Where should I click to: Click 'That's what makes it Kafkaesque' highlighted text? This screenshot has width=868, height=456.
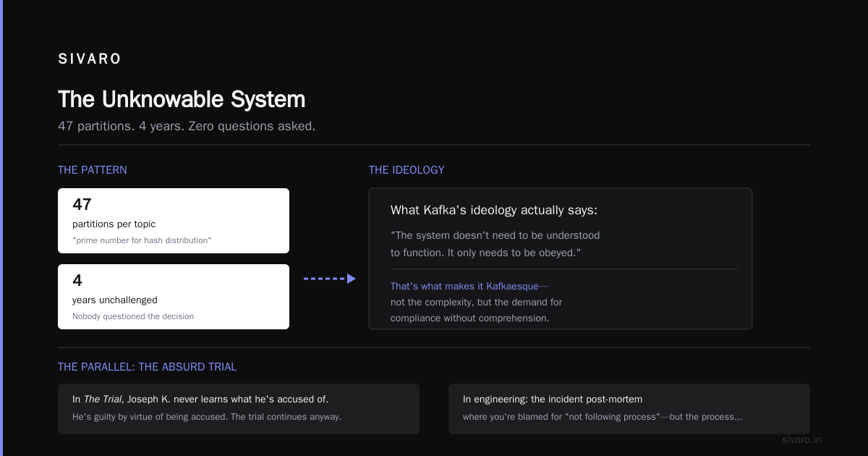click(464, 286)
